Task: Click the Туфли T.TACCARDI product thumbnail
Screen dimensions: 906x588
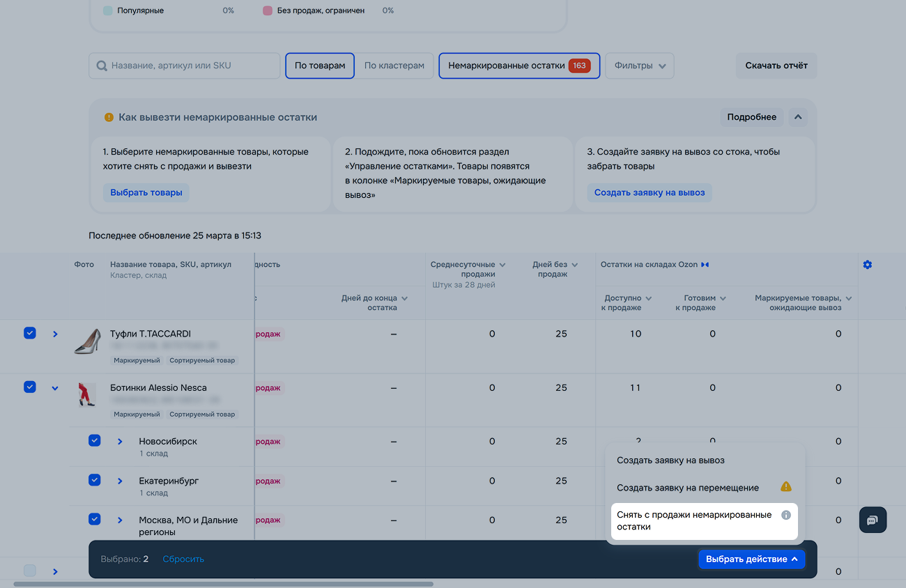Action: [x=87, y=341]
